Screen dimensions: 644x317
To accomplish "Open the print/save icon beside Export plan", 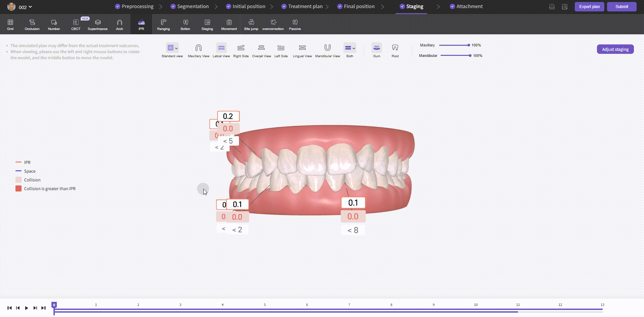I will 552,7.
